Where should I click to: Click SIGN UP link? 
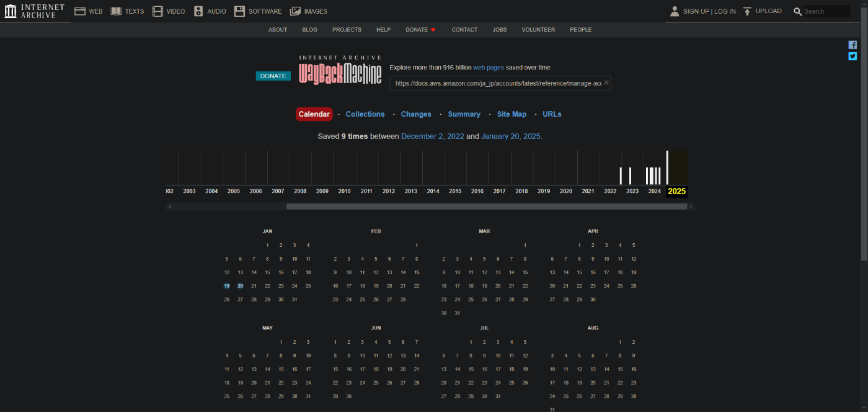(x=696, y=11)
